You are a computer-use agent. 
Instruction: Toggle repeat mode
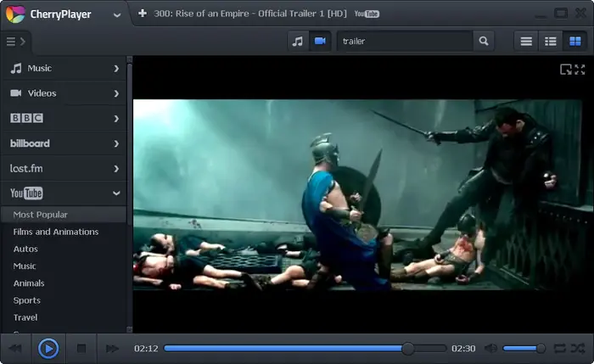point(559,349)
